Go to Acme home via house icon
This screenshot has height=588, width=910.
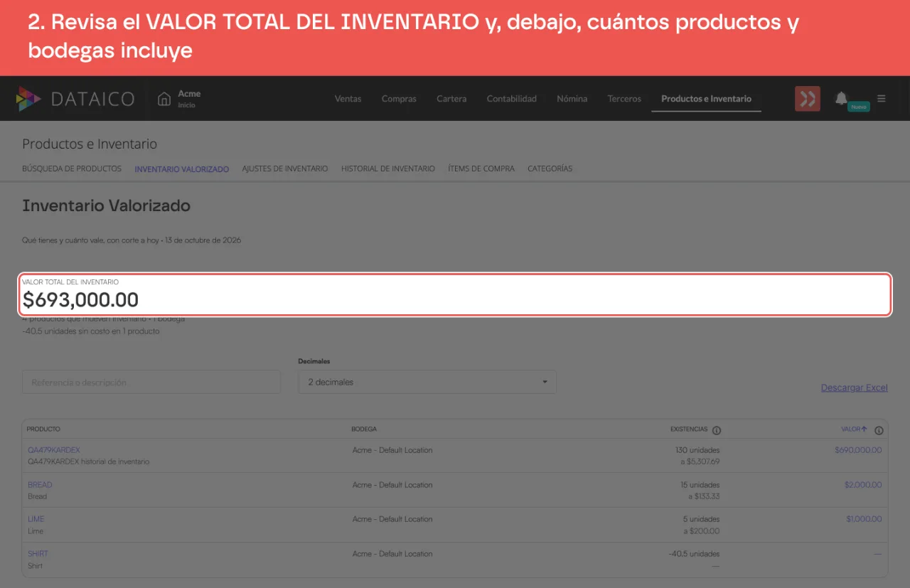click(164, 99)
